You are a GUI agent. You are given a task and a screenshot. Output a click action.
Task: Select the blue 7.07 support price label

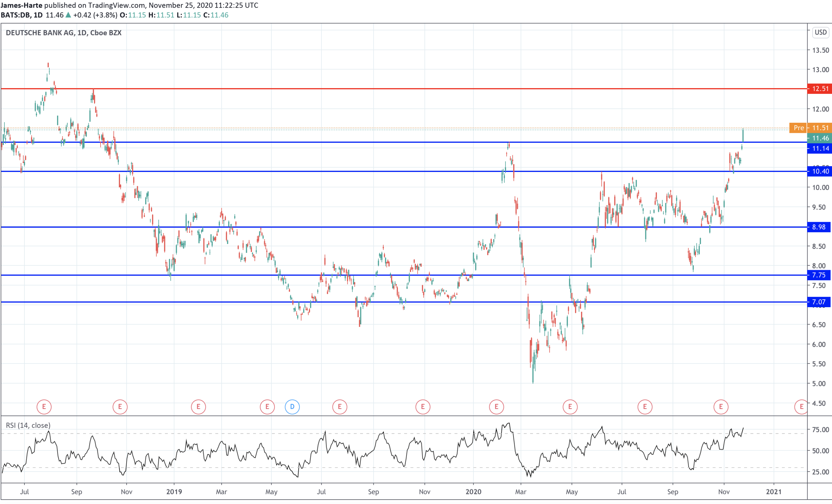819,302
